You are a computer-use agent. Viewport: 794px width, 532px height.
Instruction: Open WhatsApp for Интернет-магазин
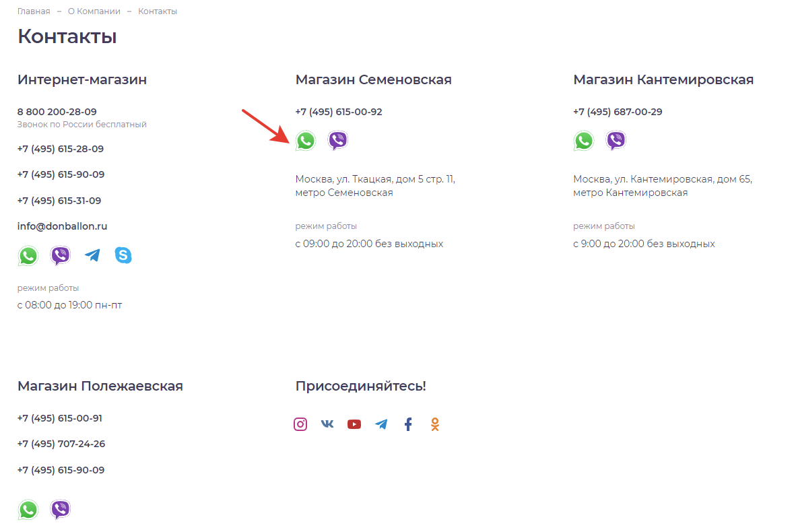click(28, 256)
